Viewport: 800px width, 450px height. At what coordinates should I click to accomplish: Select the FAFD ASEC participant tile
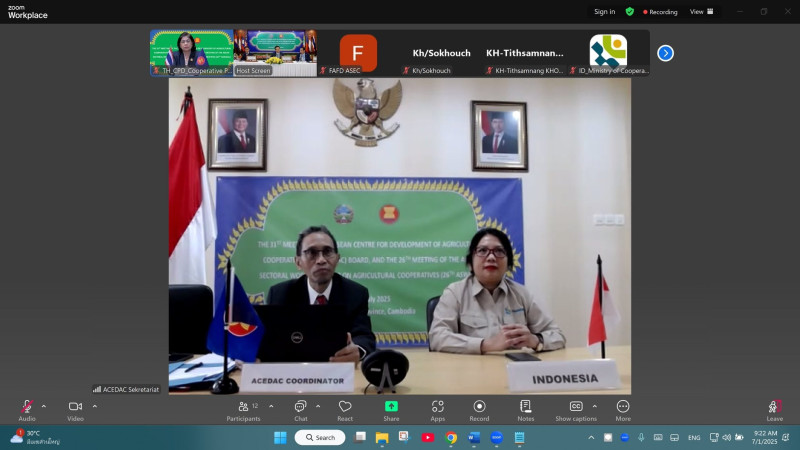(358, 53)
